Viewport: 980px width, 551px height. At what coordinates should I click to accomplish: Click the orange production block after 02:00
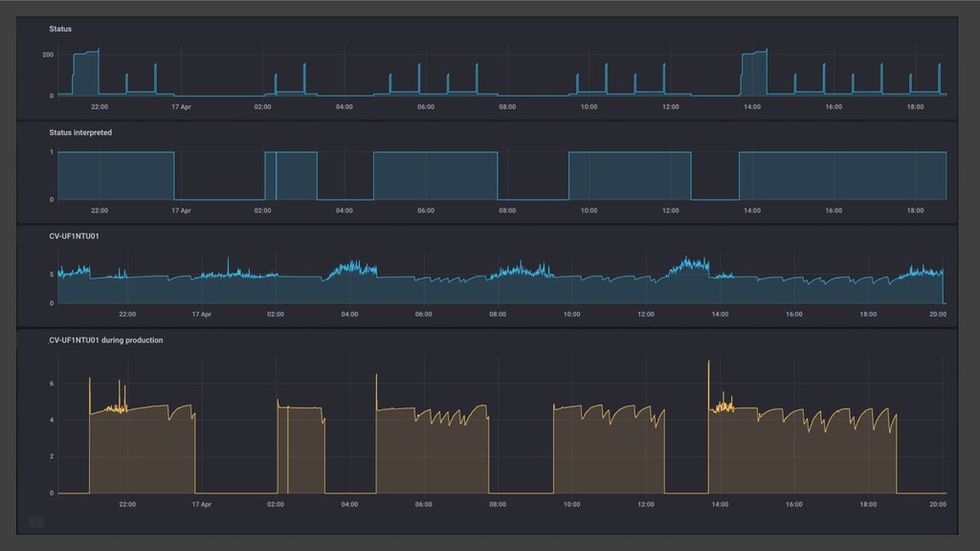[x=301, y=450]
